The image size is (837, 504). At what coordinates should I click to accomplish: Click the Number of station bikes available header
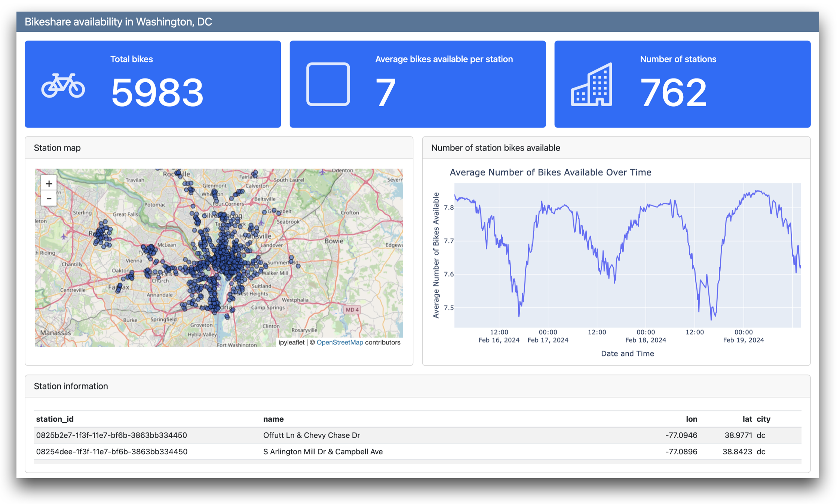coord(495,148)
